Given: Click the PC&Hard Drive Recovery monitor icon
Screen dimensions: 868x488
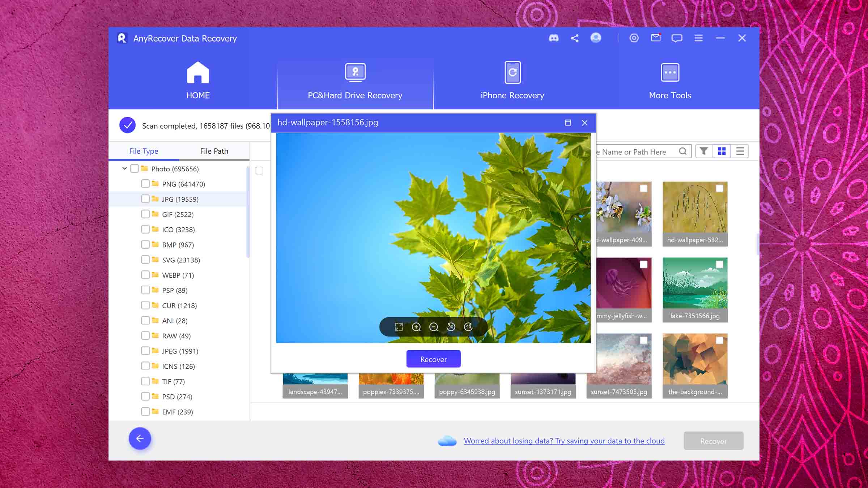Looking at the screenshot, I should click(355, 72).
